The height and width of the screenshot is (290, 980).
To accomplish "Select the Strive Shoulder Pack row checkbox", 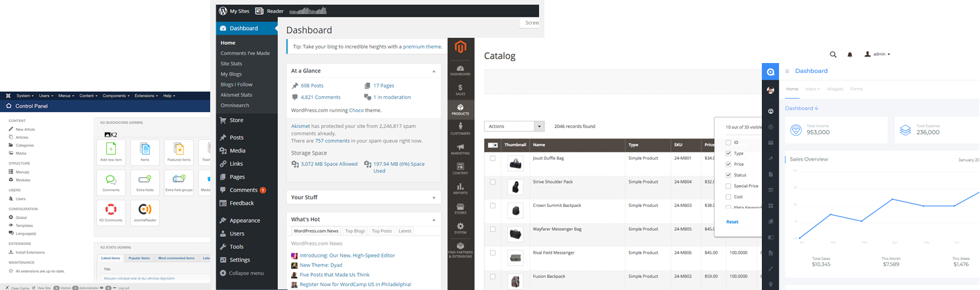I will (x=493, y=182).
